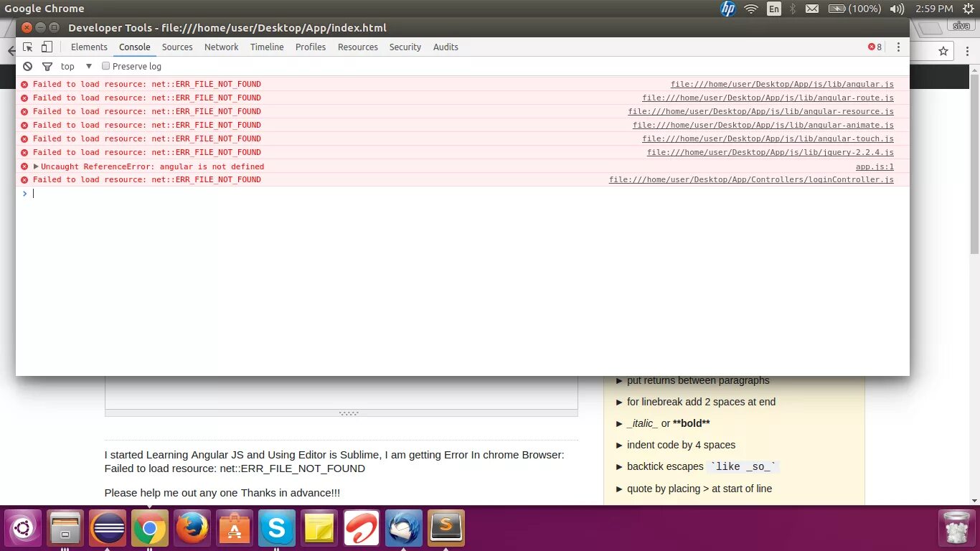This screenshot has width=980, height=551.
Task: Click the browser back arrow behind DevTools
Action: click(x=10, y=51)
